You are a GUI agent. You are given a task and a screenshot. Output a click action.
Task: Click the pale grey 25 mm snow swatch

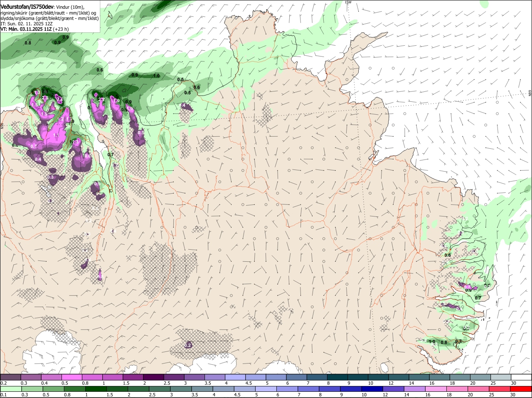[501, 377]
